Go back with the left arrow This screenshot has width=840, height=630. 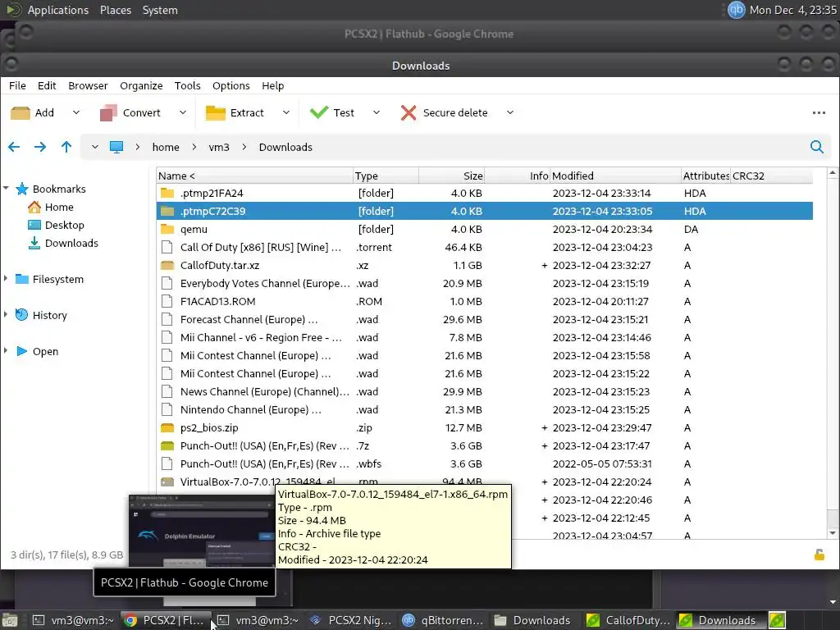pyautogui.click(x=14, y=147)
